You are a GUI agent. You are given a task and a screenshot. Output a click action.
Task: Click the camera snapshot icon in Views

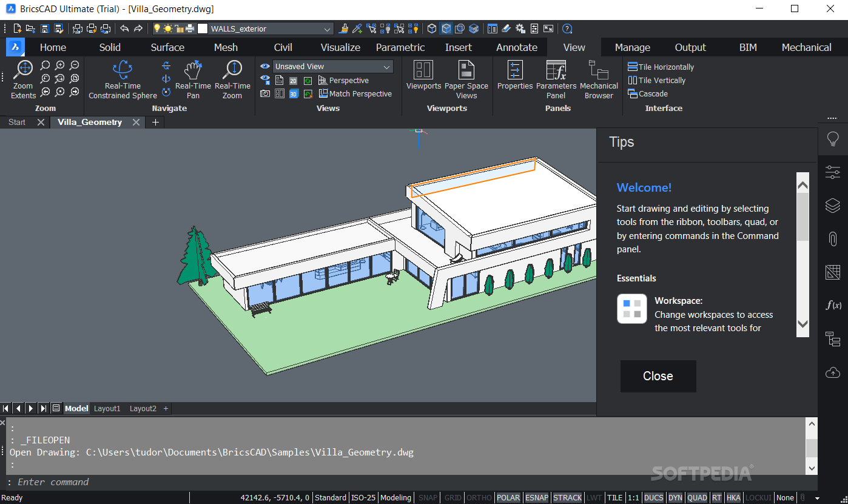point(265,94)
